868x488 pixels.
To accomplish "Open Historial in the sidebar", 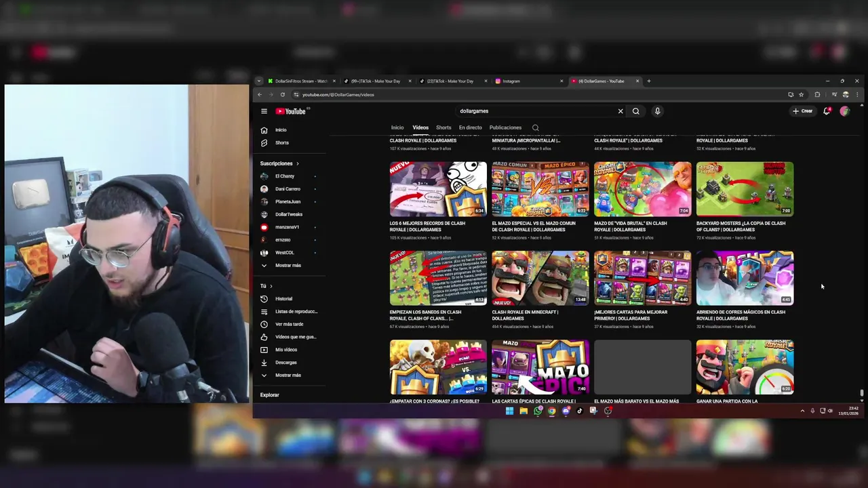I will [x=289, y=299].
